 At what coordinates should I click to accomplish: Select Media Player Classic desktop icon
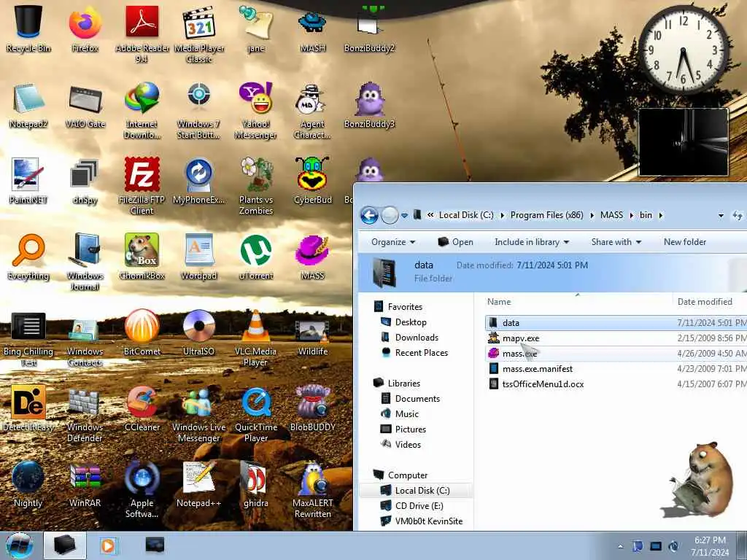(199, 34)
